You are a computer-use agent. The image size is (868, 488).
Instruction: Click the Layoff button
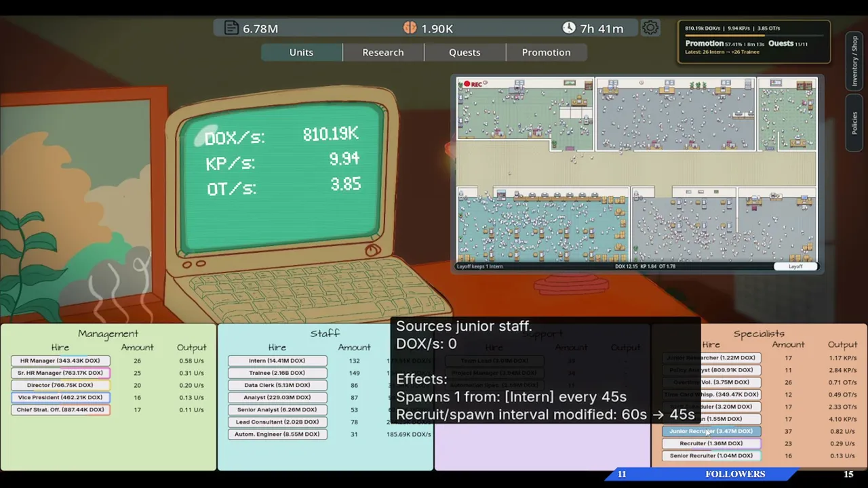[795, 266]
